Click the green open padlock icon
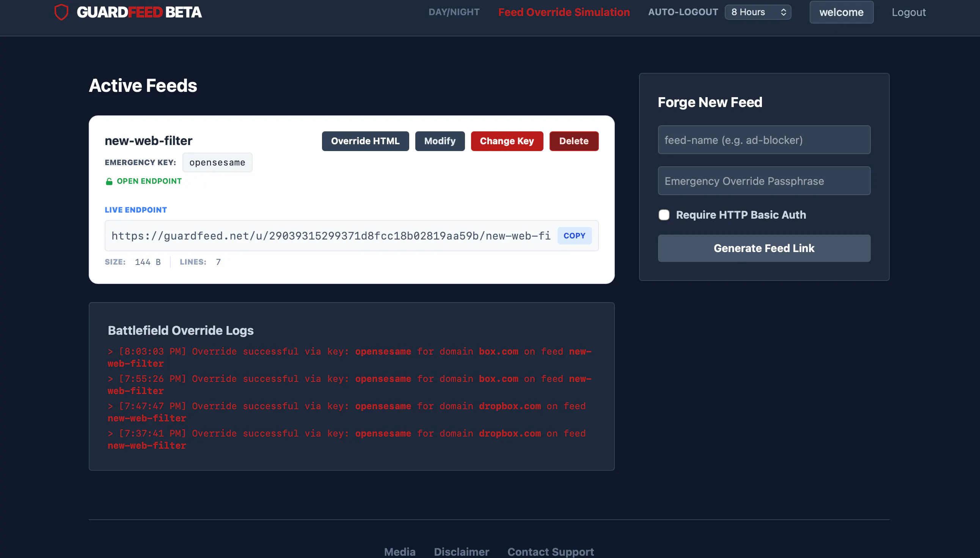Screen dimensions: 980x558 [109, 181]
